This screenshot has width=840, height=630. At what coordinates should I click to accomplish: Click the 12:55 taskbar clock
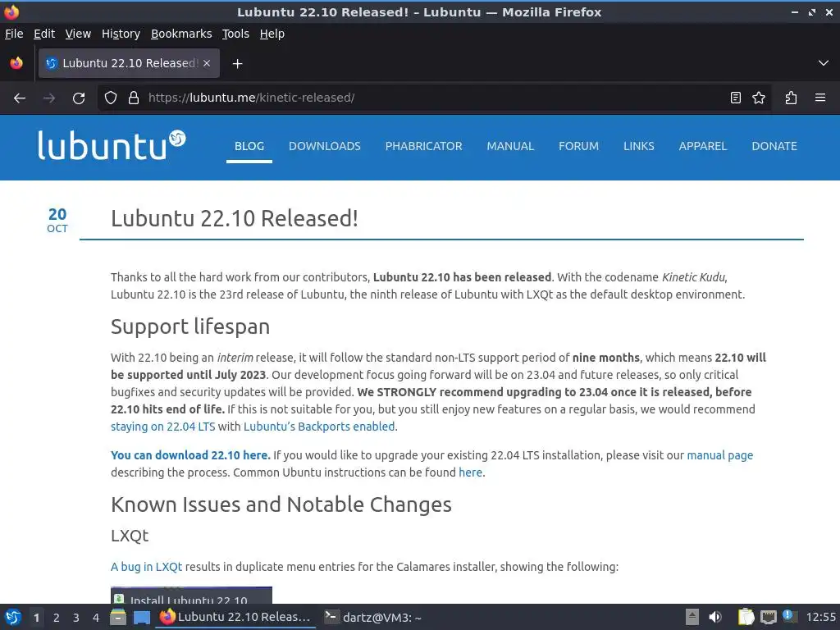[x=820, y=617]
